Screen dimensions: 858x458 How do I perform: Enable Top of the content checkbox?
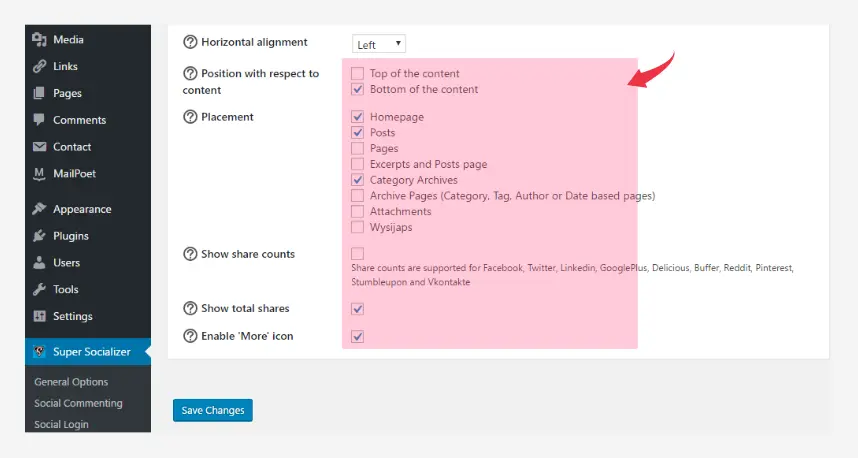pos(358,74)
